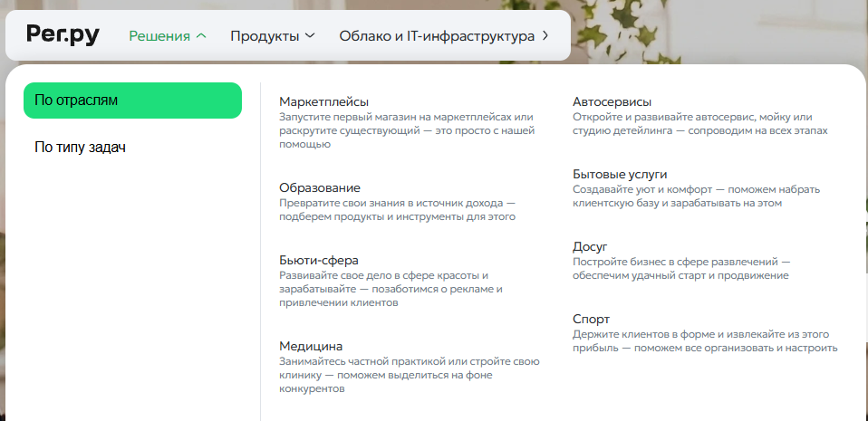Viewport: 868px width, 421px height.
Task: Click the description text under Бытовые услуги
Action: (695, 196)
